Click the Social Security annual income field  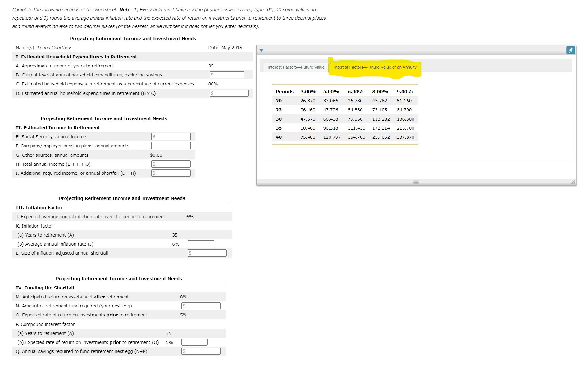171,136
